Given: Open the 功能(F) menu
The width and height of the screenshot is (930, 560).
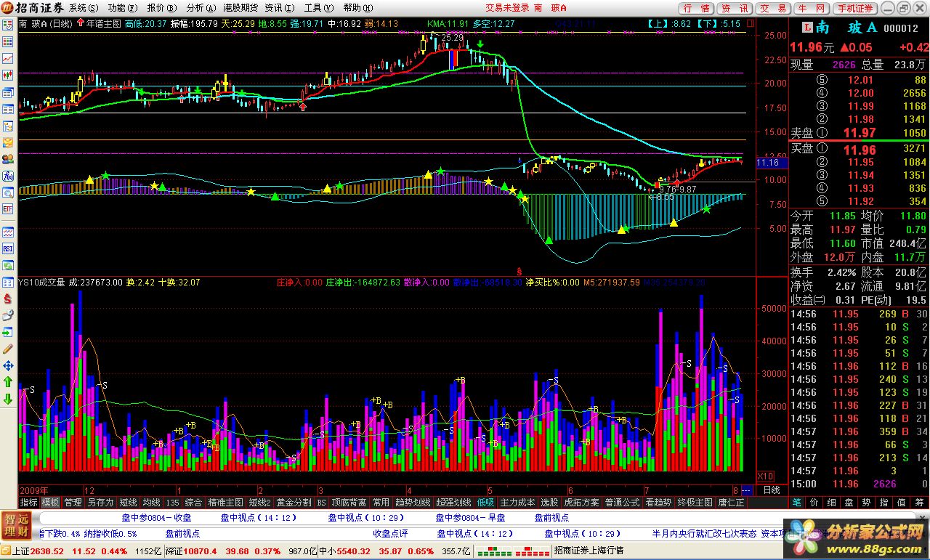Looking at the screenshot, I should click(121, 8).
